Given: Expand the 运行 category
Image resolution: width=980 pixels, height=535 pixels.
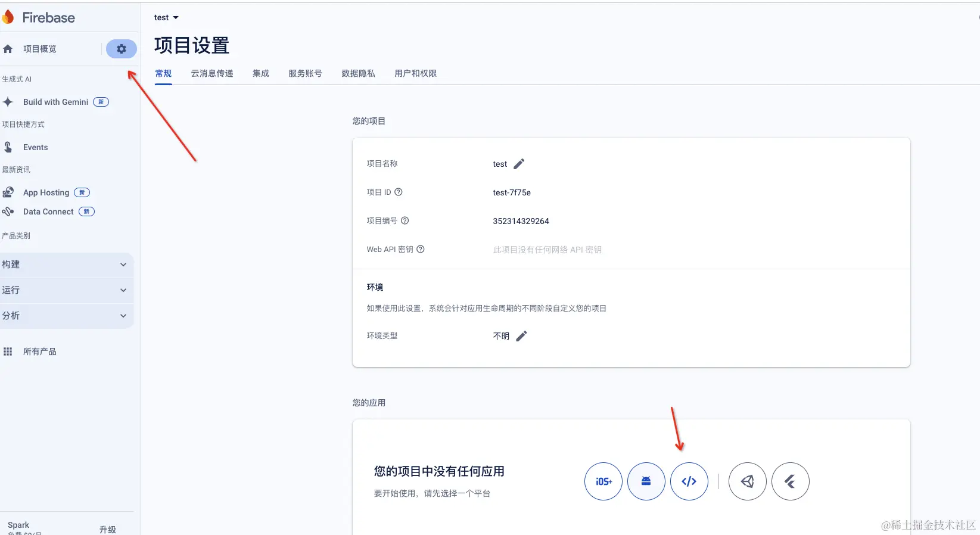Looking at the screenshot, I should point(67,290).
